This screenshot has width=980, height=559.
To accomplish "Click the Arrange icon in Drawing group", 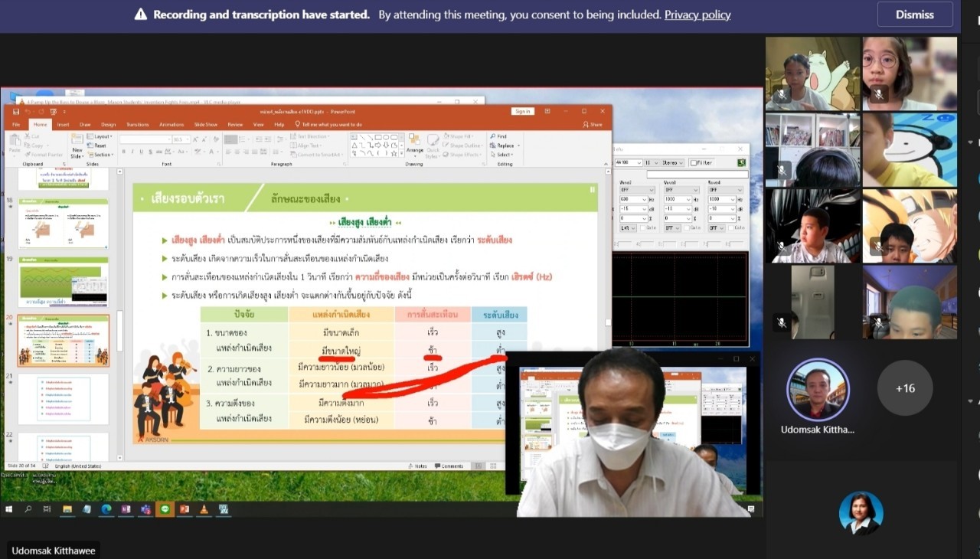I will 414,145.
